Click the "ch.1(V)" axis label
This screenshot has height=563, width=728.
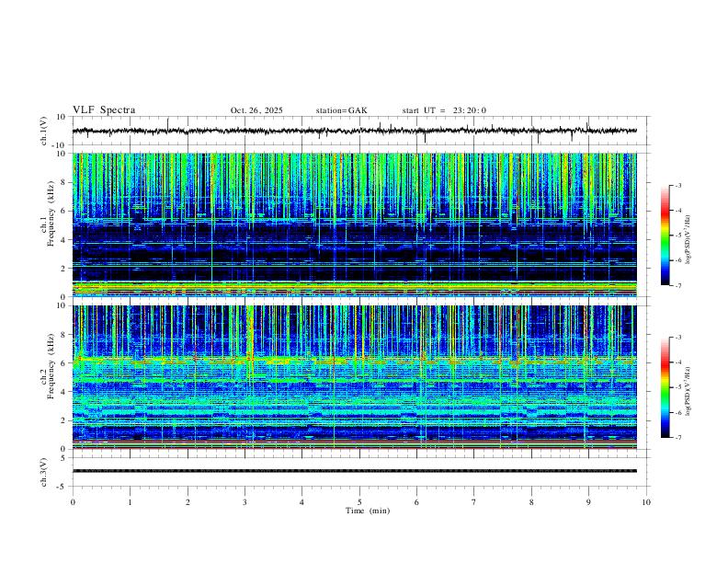(44, 131)
